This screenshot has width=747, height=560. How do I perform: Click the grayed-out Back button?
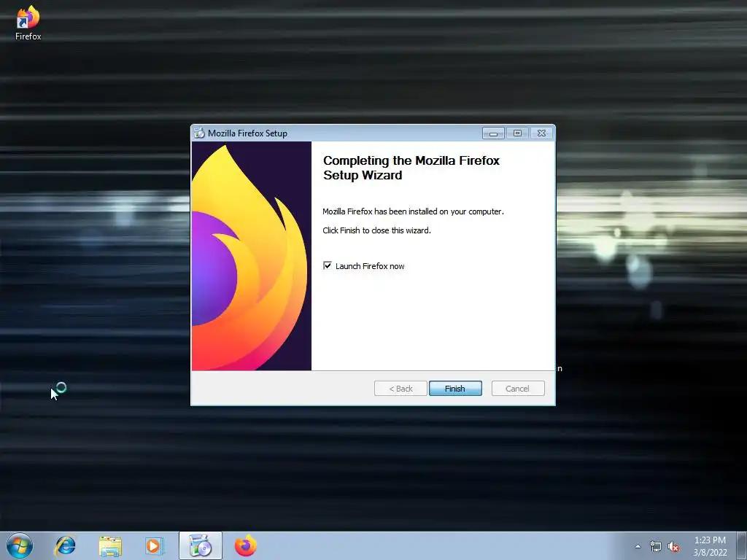(x=400, y=389)
